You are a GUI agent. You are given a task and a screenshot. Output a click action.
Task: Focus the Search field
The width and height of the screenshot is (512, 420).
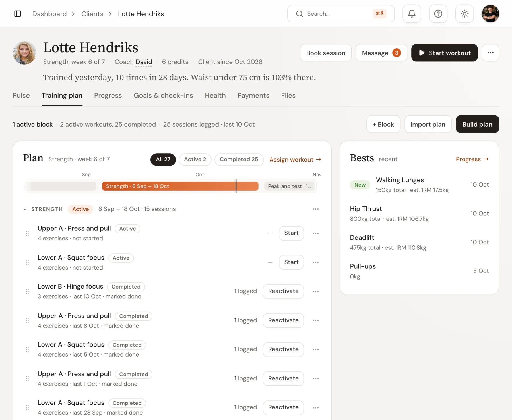[x=341, y=14]
